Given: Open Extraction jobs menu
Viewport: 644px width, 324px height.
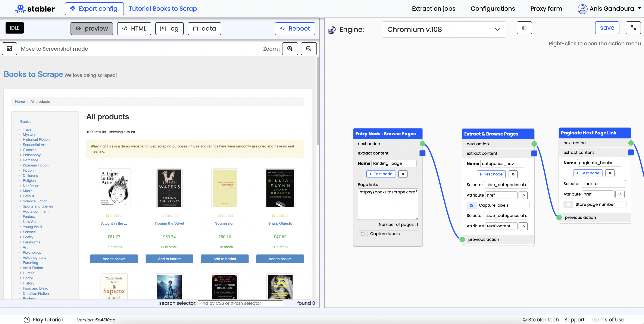Looking at the screenshot, I should [x=434, y=9].
